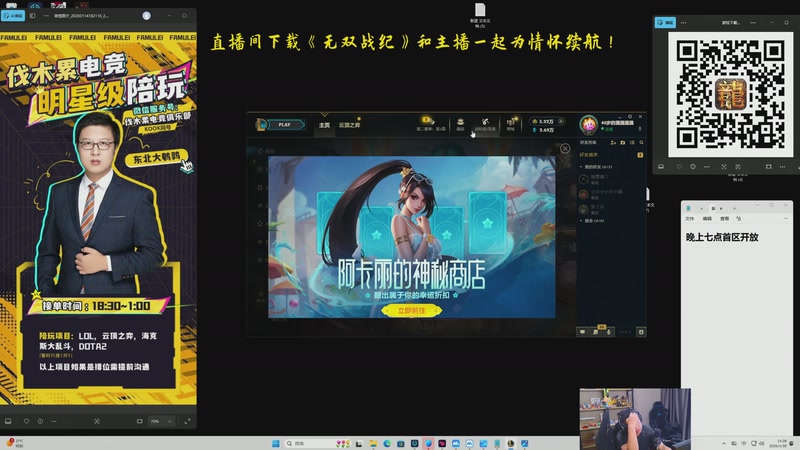
Task: Click the friend list view options icon
Action: [632, 142]
